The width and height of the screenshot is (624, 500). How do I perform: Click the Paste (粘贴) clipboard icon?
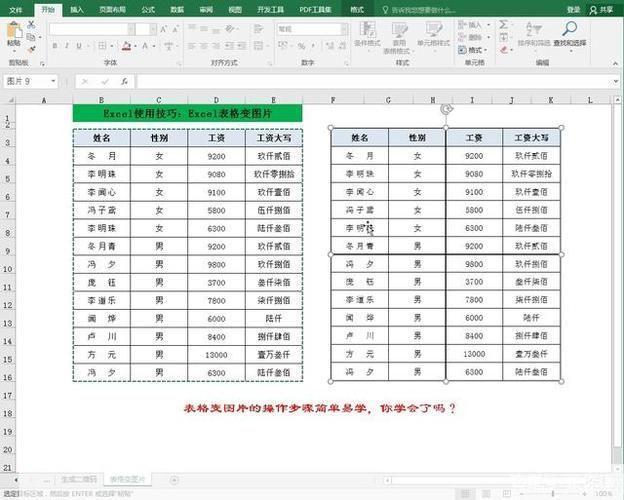coord(14,29)
